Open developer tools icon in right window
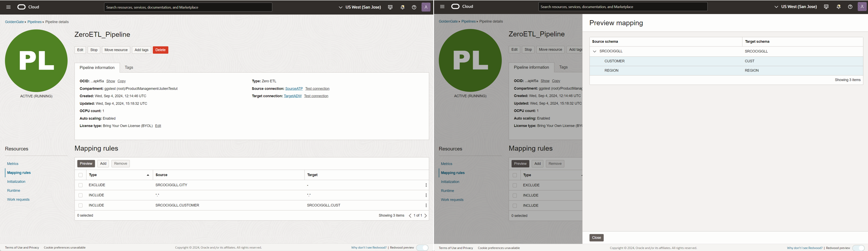868x251 pixels. (826, 7)
